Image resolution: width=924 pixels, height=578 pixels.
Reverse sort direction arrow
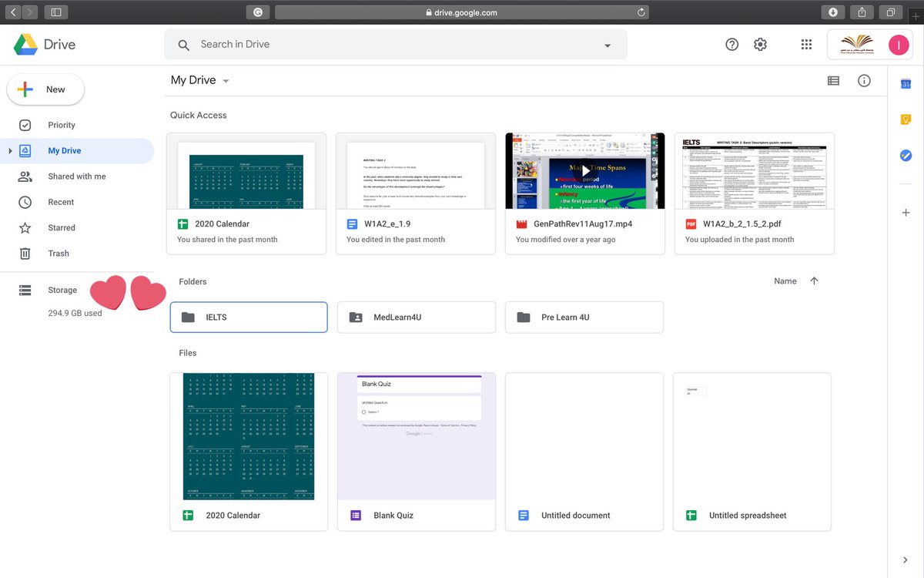click(814, 281)
